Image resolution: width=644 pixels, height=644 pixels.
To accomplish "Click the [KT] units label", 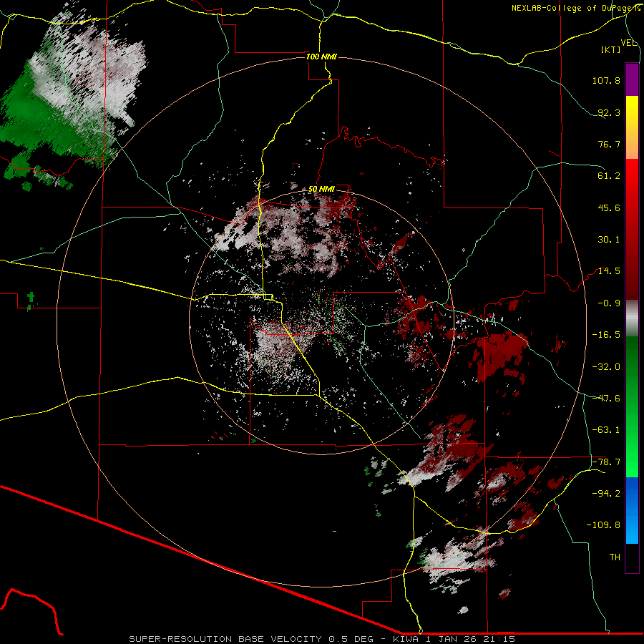I will [x=611, y=49].
